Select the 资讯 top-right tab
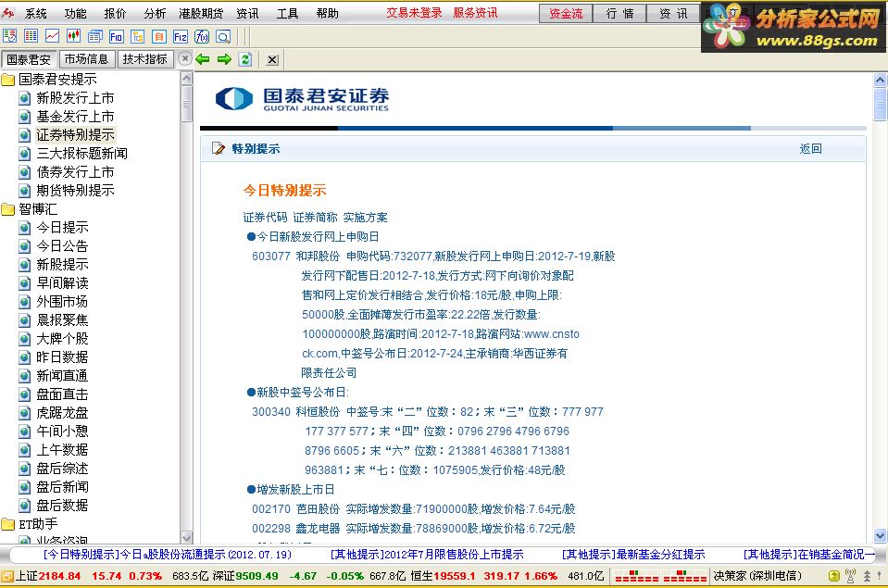This screenshot has height=588, width=888. (x=673, y=13)
